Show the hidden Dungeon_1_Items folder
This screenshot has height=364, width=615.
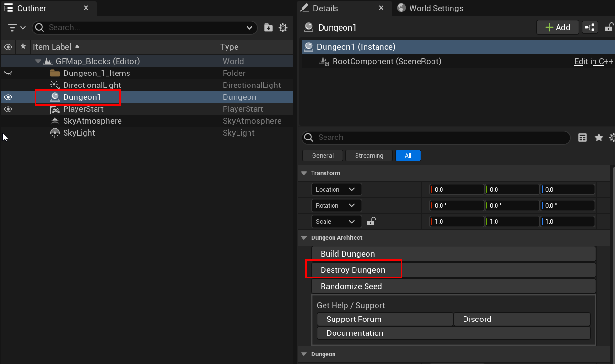click(8, 73)
